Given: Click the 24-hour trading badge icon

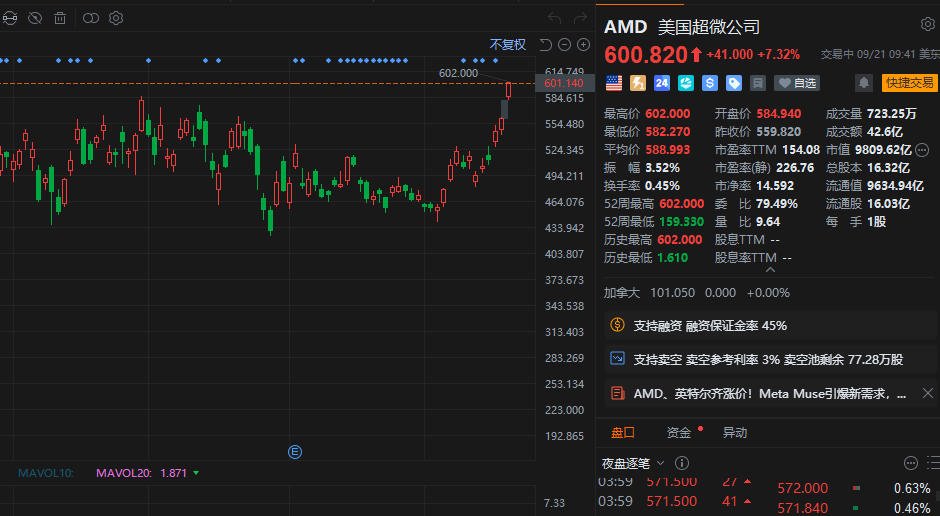Looking at the screenshot, I should 662,83.
